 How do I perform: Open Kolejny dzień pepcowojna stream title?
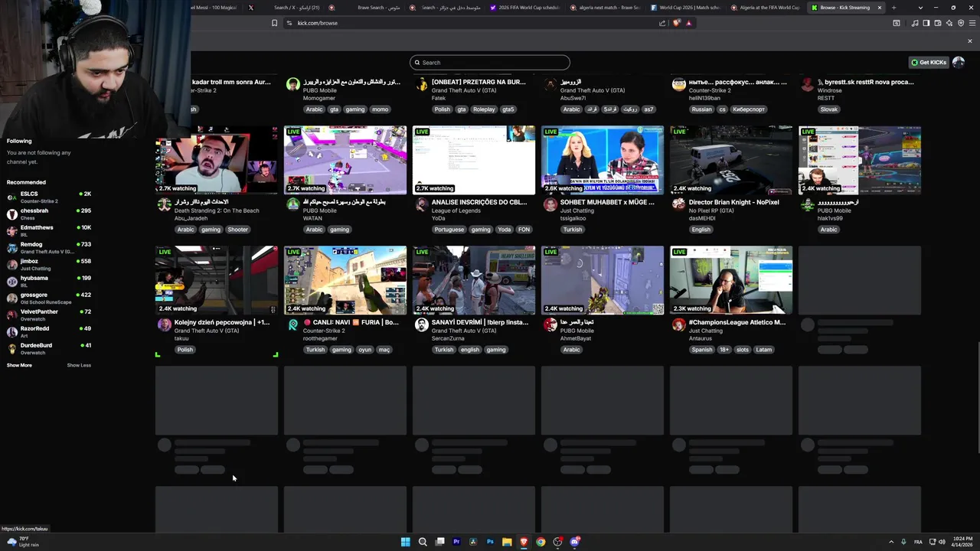tap(222, 322)
